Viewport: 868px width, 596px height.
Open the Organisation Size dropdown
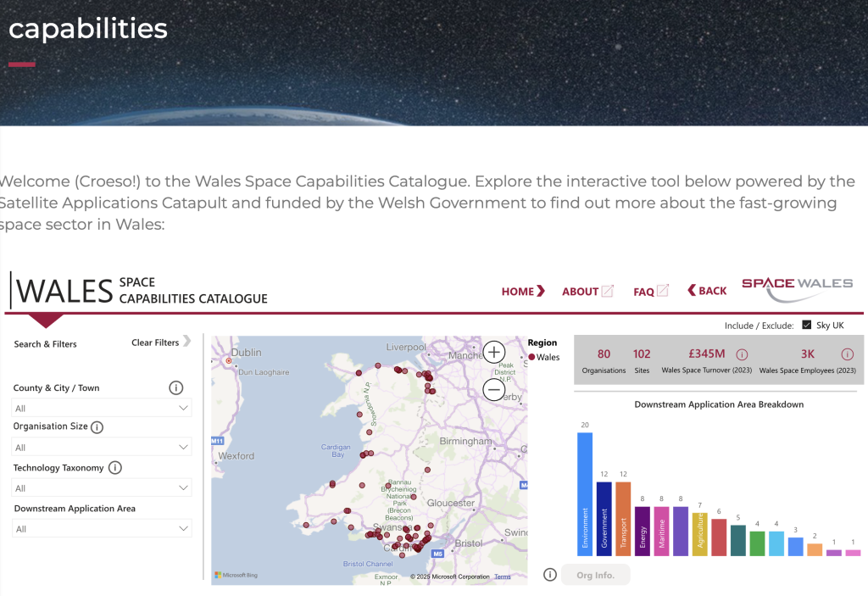click(102, 447)
